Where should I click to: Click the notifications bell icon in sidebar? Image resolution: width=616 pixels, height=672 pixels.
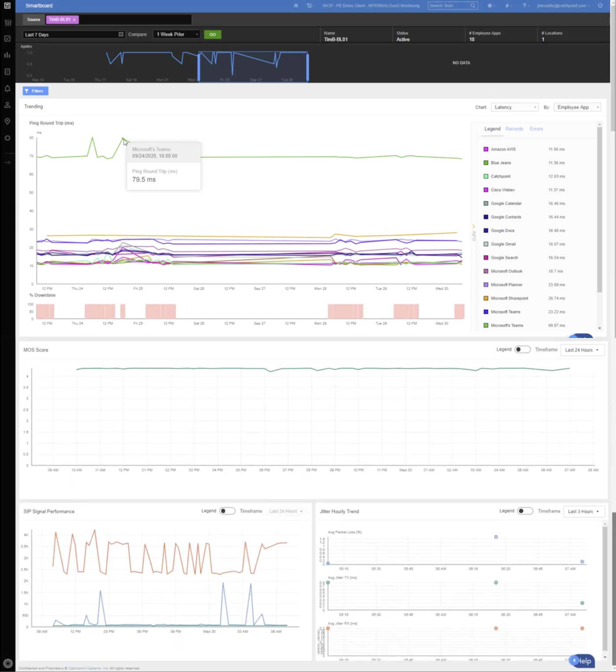pyautogui.click(x=7, y=89)
